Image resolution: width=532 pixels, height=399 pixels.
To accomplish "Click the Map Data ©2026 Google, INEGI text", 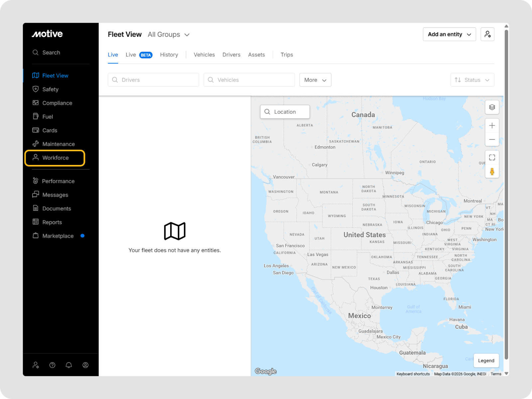I will [x=460, y=374].
